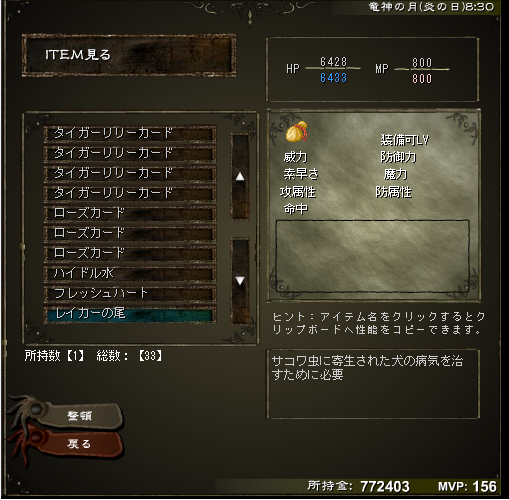Select the first ローズカード entry
Screen dimensions: 509x500
[x=130, y=213]
